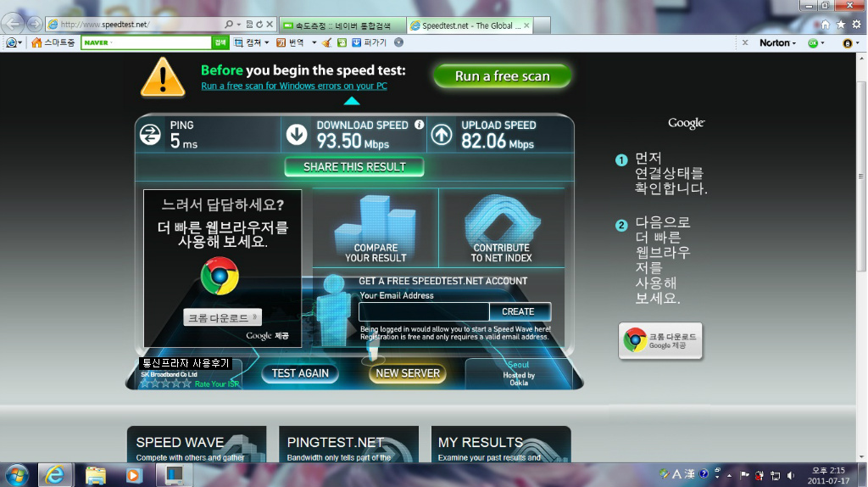Screen dimensions: 868x487
Task: Click the address bar search magnifier icon
Action: pyautogui.click(x=229, y=25)
